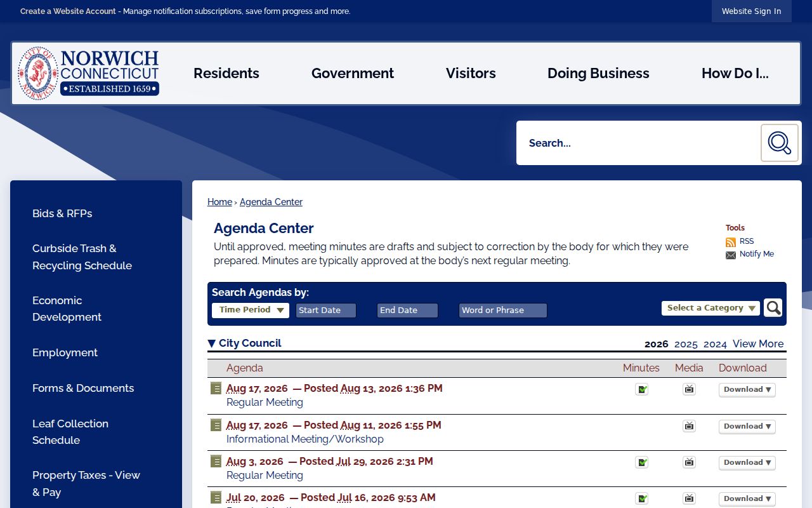This screenshot has width=812, height=508.
Task: Click agenda document icon for Jul 20 meeting
Action: tap(216, 497)
